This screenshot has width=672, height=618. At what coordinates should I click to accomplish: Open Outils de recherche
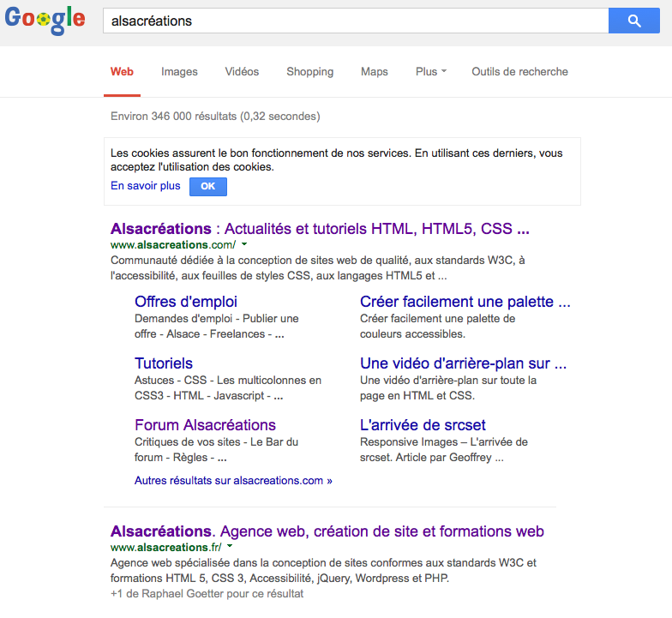(x=519, y=72)
